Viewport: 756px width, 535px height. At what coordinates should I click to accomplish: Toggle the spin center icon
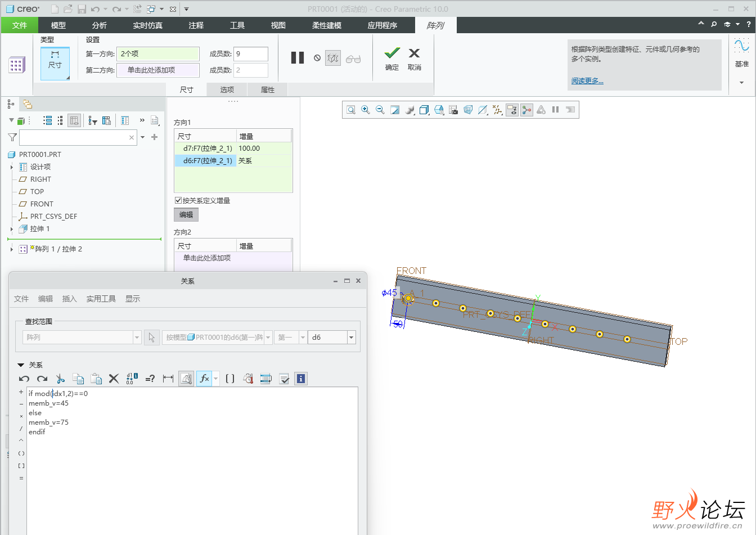pos(526,110)
